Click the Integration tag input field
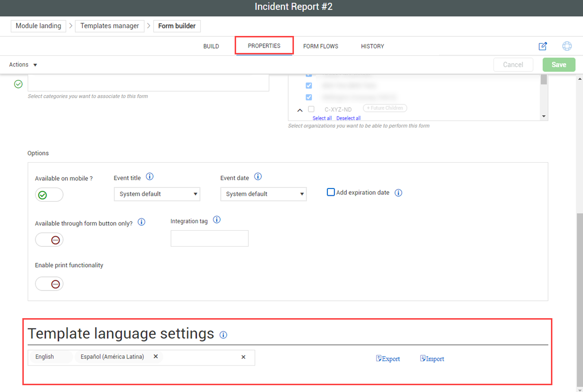Screen dimensions: 583x392 [x=209, y=239]
